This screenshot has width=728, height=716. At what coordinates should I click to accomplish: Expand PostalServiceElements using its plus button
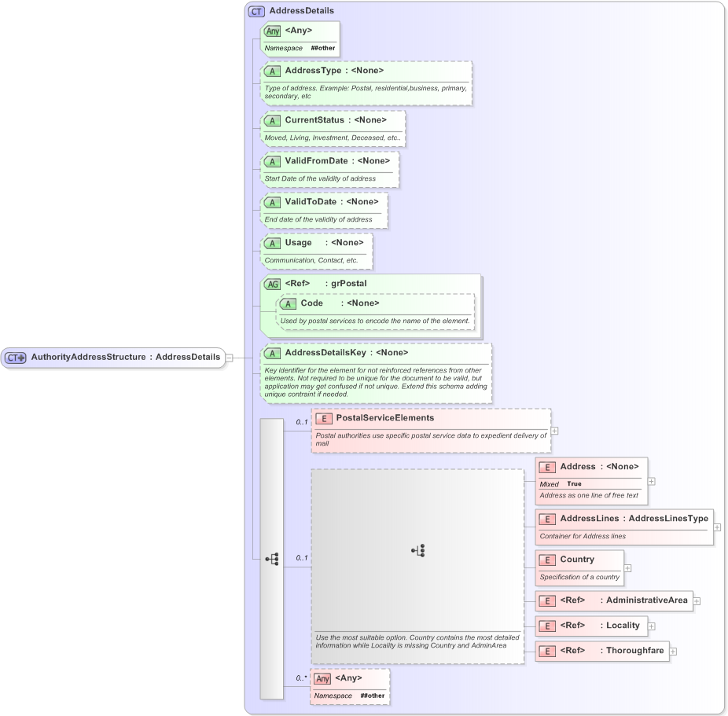554,431
